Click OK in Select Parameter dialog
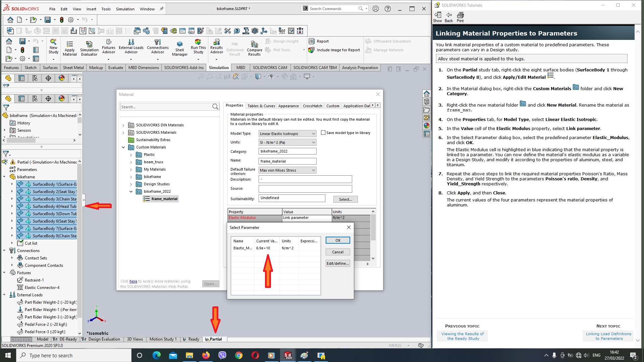 (x=338, y=240)
